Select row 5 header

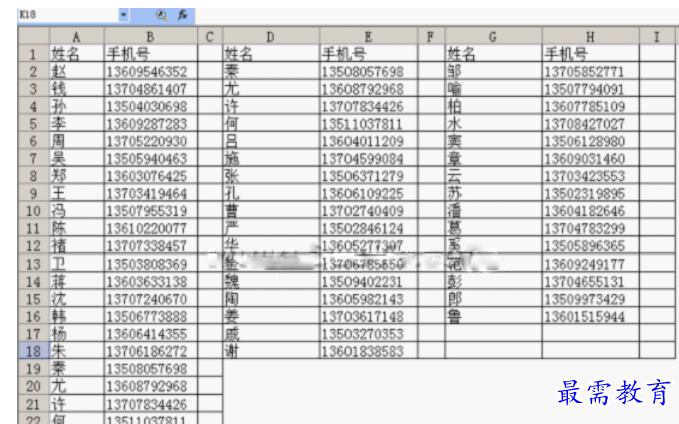click(x=33, y=124)
